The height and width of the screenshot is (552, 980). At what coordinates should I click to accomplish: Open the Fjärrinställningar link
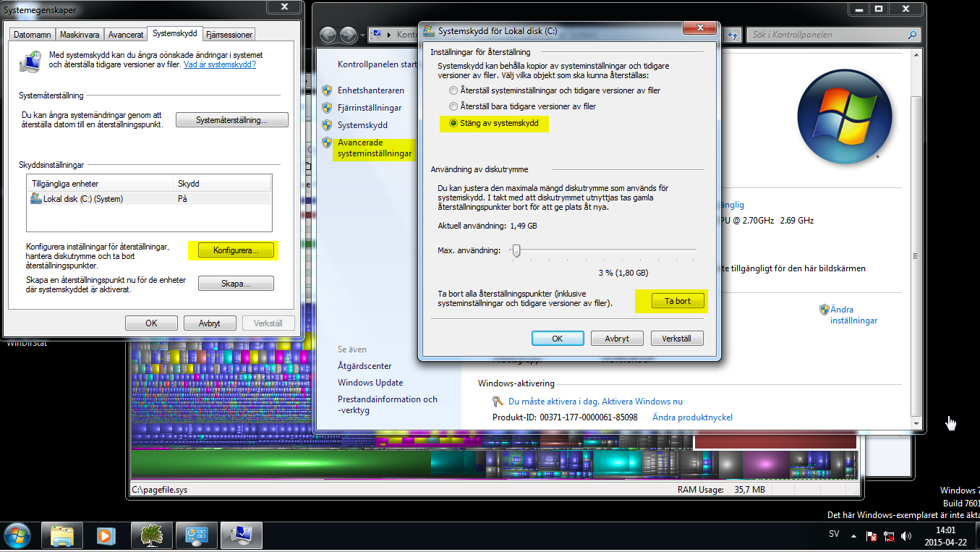(x=370, y=108)
